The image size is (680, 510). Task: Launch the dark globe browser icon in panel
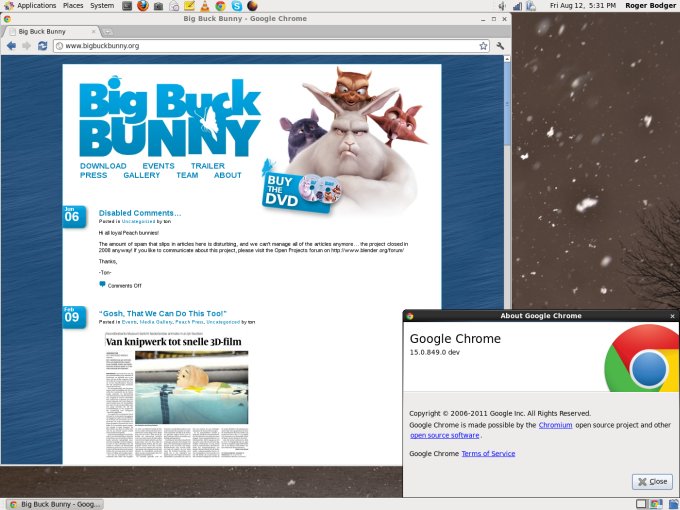[252, 6]
